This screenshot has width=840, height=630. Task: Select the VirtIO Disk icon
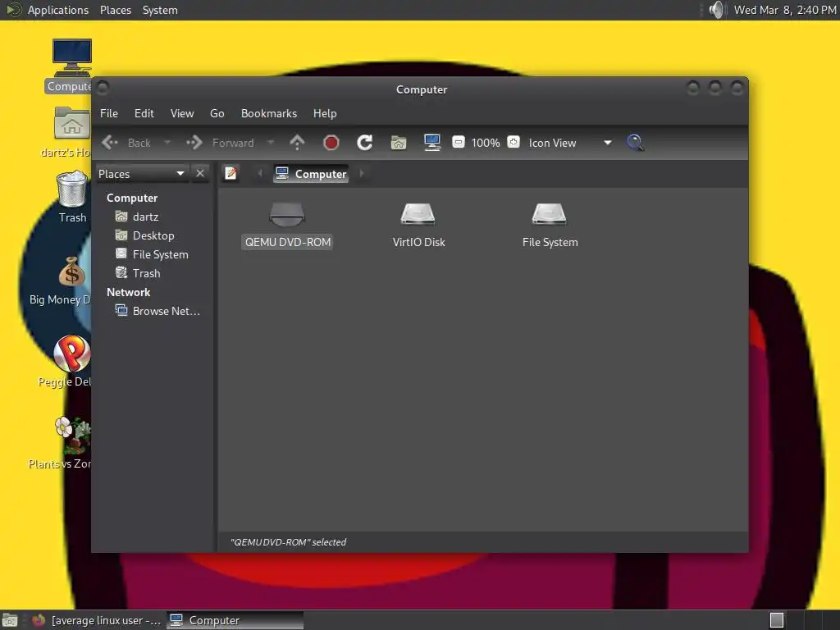click(x=418, y=214)
